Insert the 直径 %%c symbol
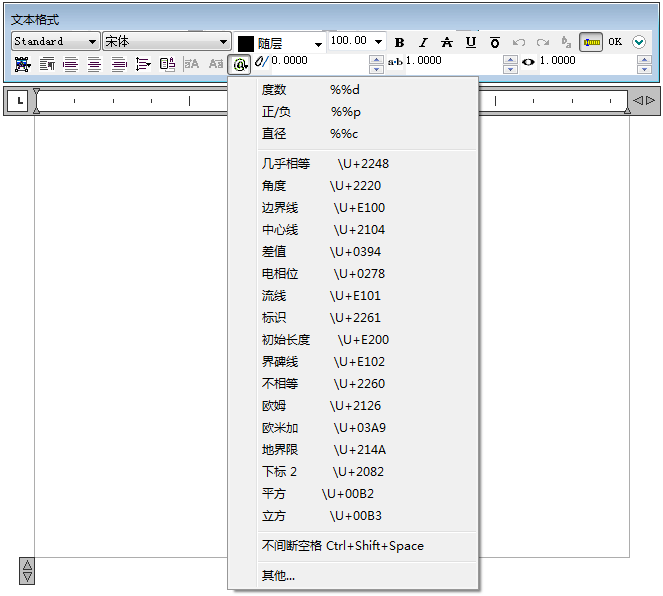Screen dimensions: 663x596 coord(310,134)
